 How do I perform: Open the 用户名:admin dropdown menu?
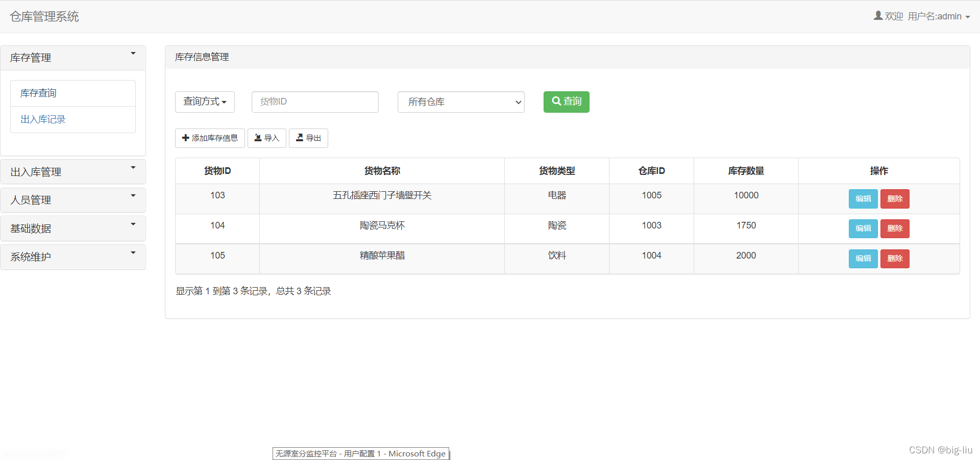coord(939,16)
